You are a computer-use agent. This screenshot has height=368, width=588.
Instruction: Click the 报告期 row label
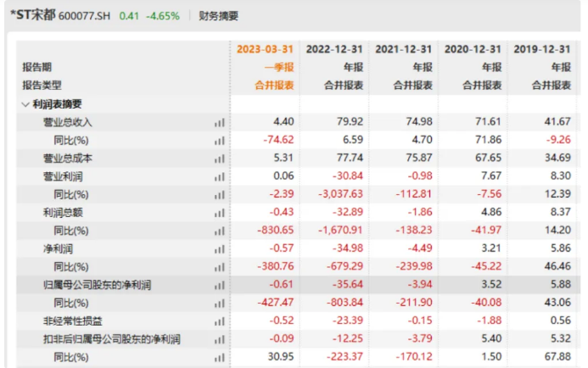pyautogui.click(x=36, y=68)
